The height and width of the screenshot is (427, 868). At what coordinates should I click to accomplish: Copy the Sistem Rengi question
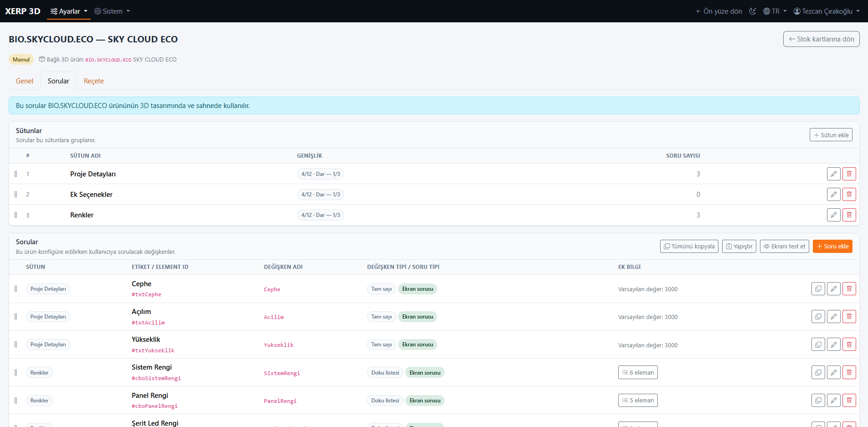pos(818,372)
